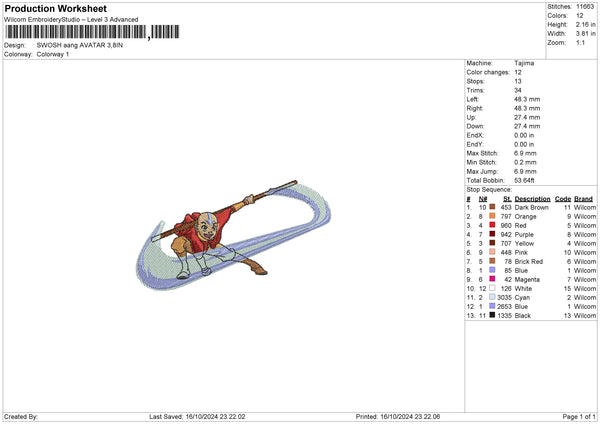The width and height of the screenshot is (600, 424).
Task: Click the 'Black' description text
Action: tap(523, 316)
